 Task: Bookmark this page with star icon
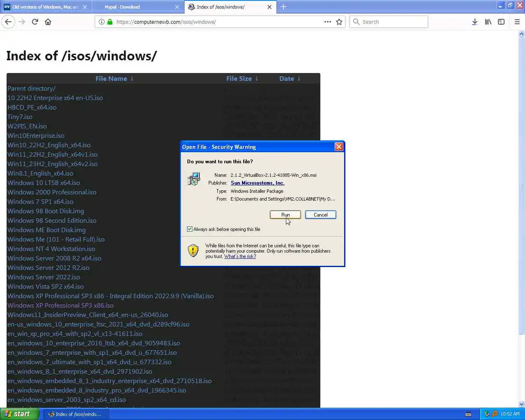(x=339, y=22)
